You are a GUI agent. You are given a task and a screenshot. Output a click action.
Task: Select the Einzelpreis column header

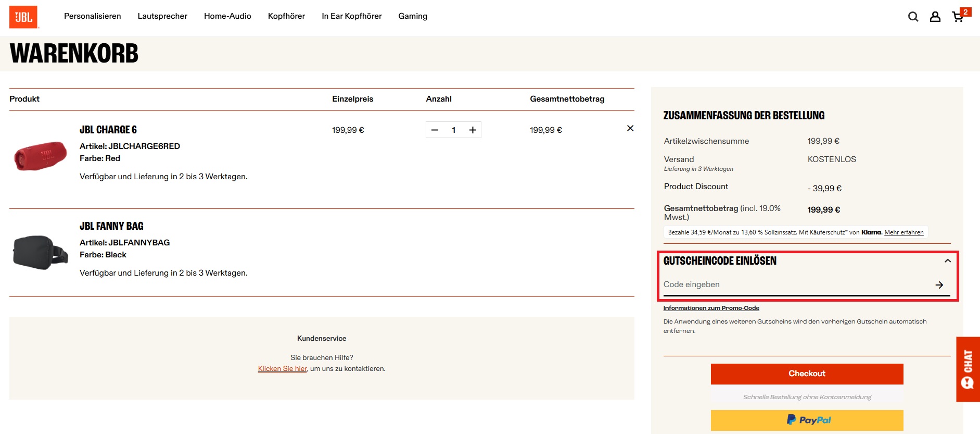point(352,98)
